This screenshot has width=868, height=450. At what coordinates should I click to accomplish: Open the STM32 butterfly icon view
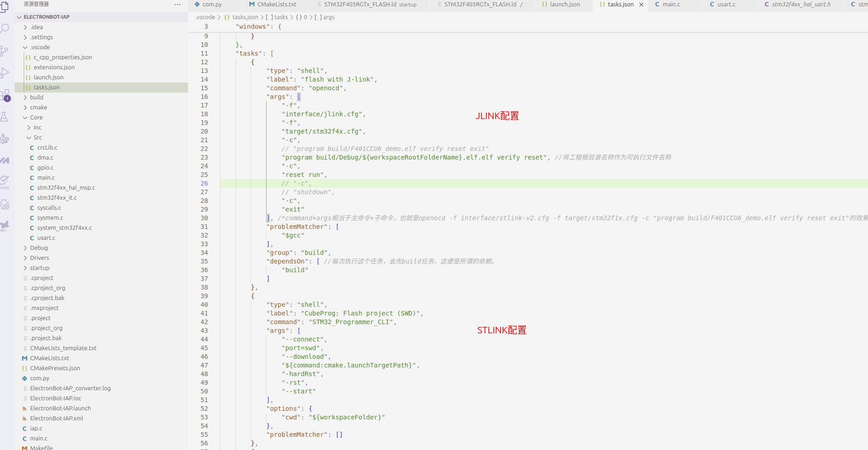click(5, 225)
